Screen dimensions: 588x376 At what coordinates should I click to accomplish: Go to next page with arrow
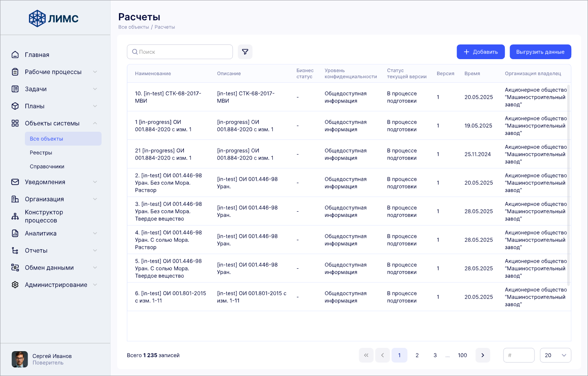coord(482,355)
